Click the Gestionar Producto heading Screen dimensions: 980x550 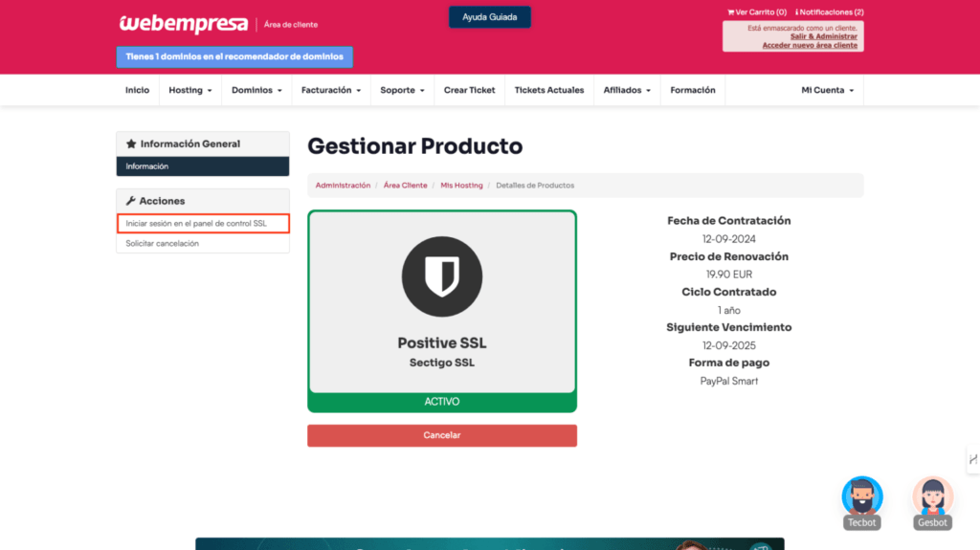[x=415, y=146]
